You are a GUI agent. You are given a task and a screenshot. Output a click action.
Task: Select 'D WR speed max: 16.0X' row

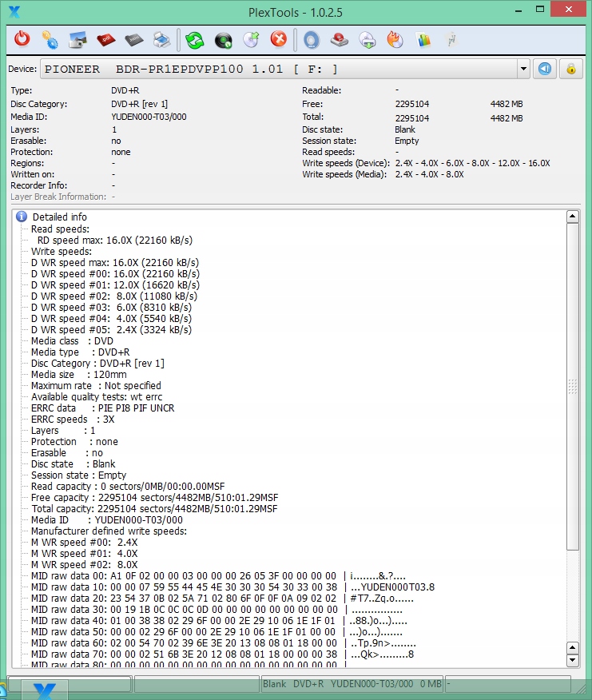(x=115, y=262)
